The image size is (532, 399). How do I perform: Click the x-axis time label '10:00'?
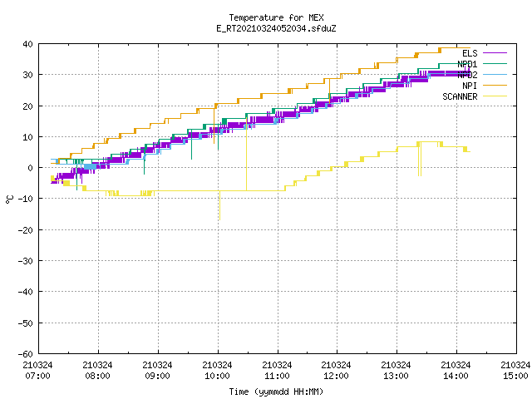pyautogui.click(x=217, y=377)
